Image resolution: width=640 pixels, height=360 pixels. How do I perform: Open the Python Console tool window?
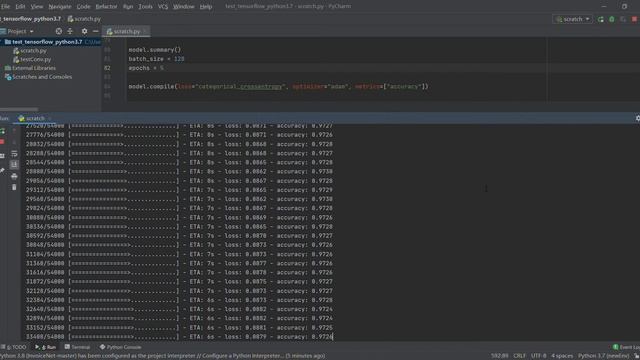(120, 347)
